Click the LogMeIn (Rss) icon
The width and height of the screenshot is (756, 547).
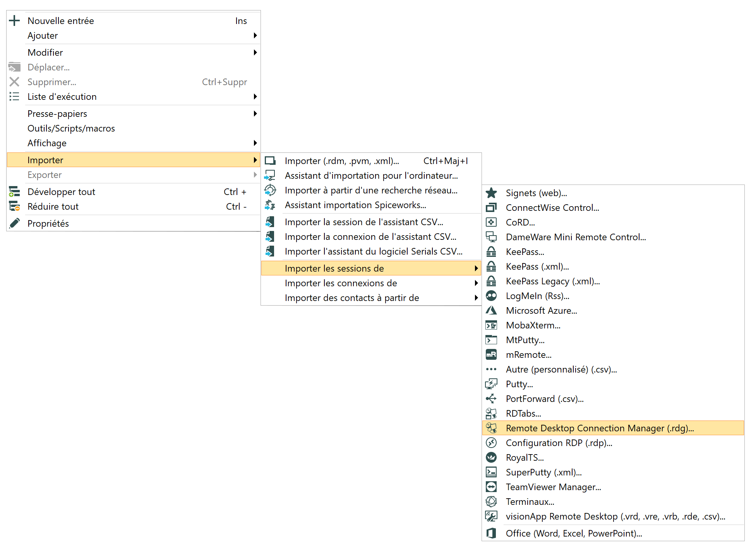491,296
